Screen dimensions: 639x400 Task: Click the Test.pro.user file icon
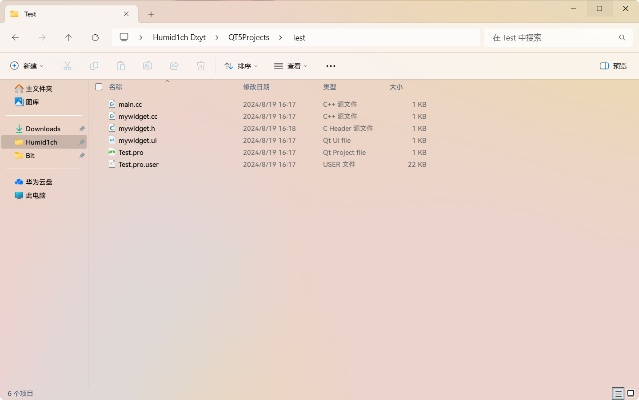(112, 164)
